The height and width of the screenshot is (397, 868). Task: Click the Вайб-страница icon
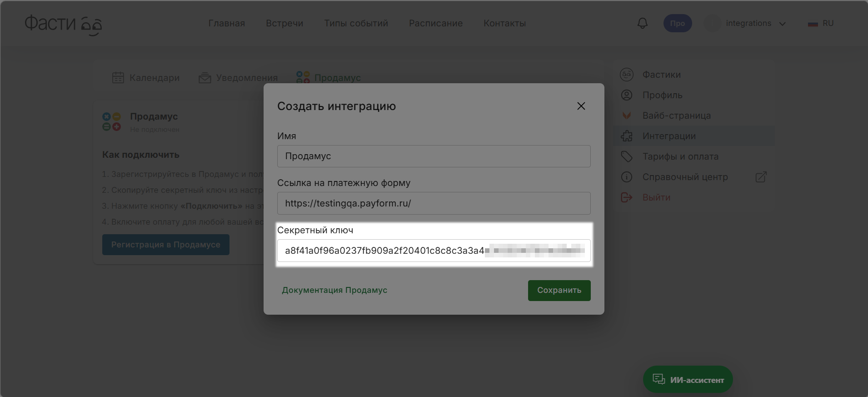(x=627, y=116)
